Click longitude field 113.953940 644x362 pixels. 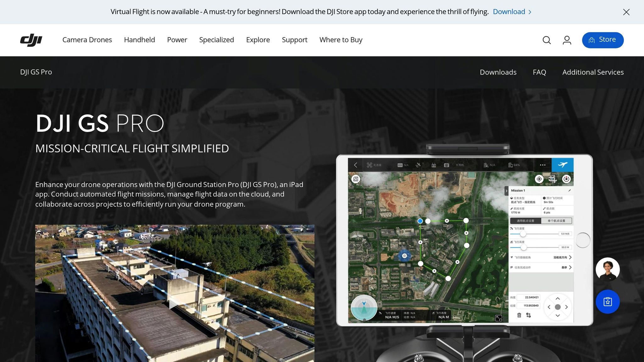pos(529,305)
